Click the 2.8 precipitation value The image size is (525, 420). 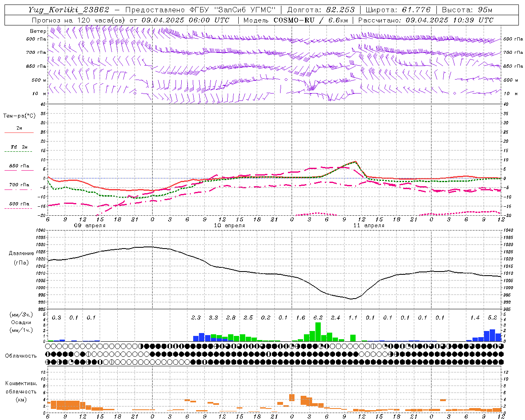231,317
